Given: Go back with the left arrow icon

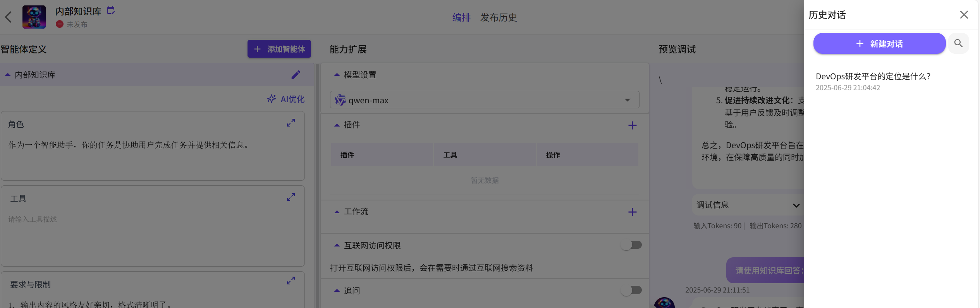Looking at the screenshot, I should point(9,17).
